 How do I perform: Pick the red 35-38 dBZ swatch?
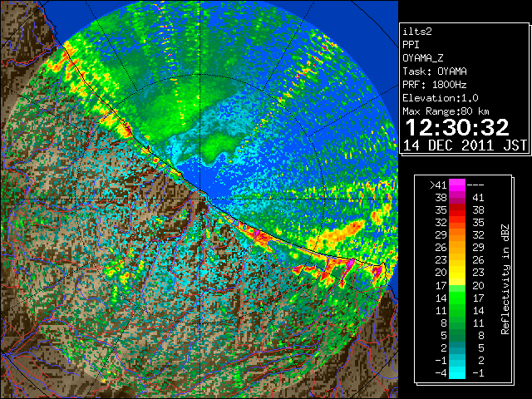(457, 210)
